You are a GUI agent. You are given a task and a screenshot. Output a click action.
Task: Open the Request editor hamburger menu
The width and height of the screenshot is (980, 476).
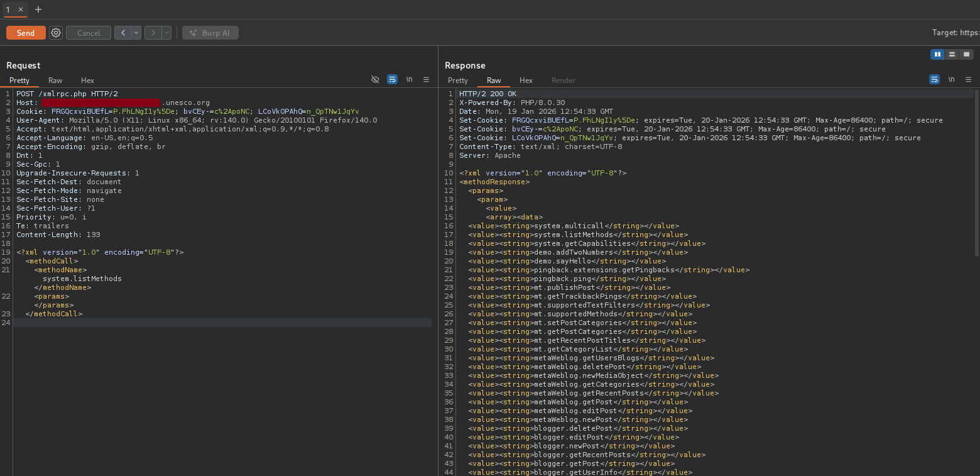pos(426,79)
